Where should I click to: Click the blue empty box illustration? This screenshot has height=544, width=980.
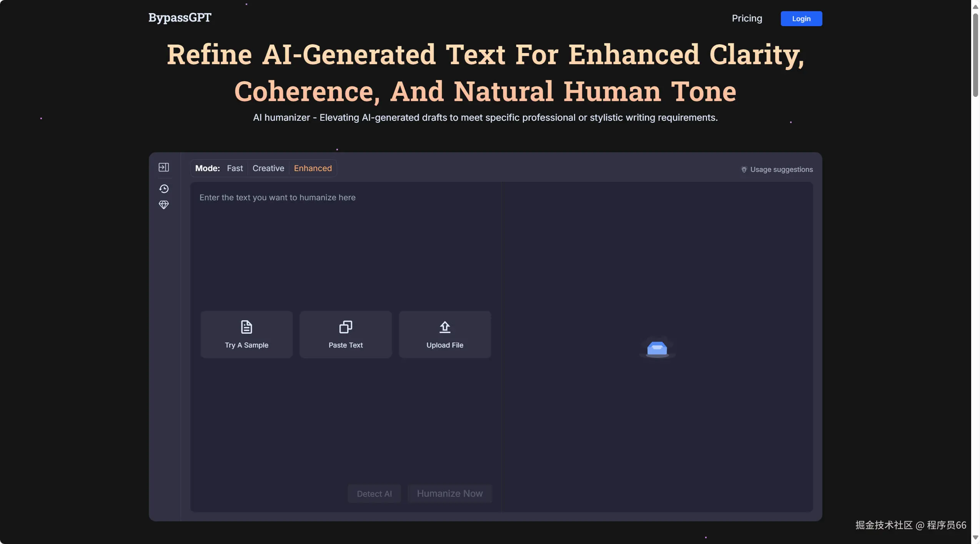pos(657,348)
